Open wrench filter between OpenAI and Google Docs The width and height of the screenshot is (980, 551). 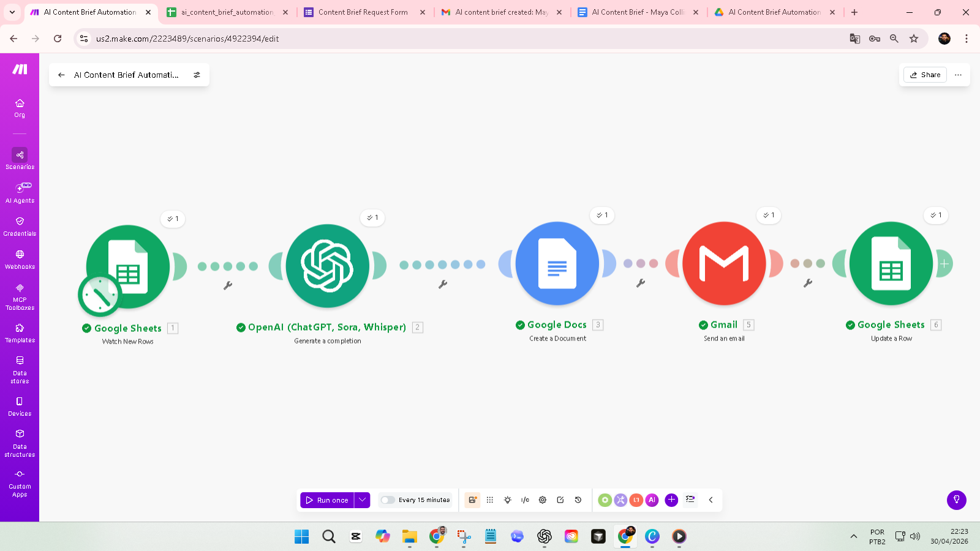pos(443,284)
